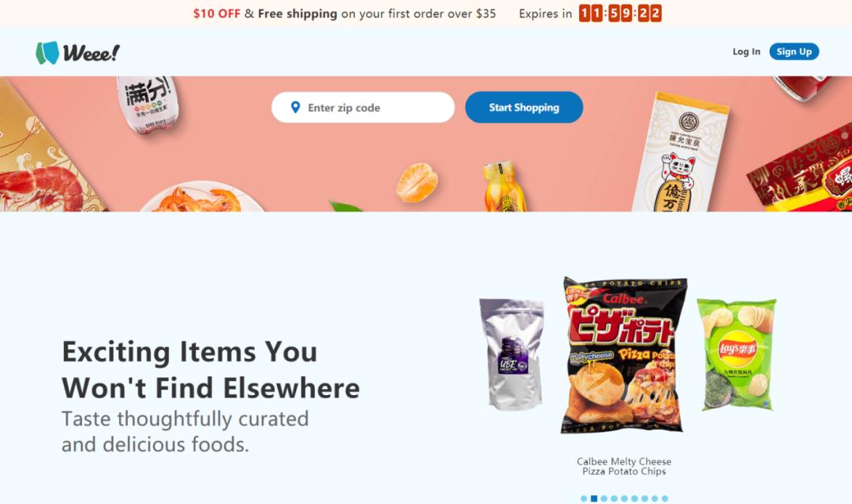This screenshot has width=852, height=504.
Task: Select the third carousel indicator dot
Action: pos(604,498)
